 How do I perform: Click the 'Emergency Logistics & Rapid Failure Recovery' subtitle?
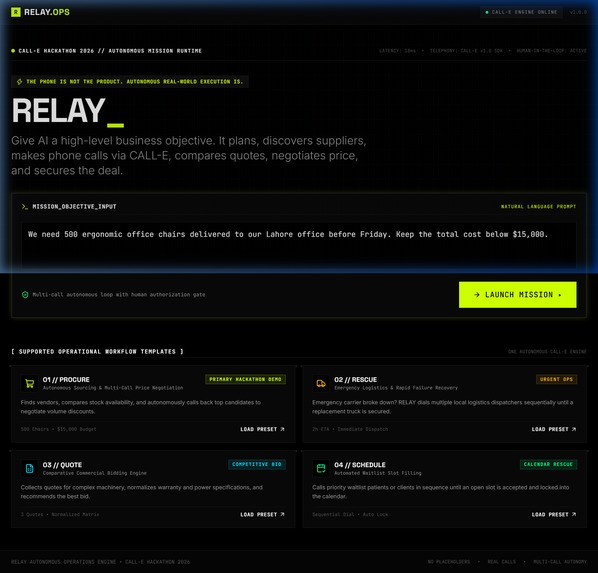coord(396,388)
